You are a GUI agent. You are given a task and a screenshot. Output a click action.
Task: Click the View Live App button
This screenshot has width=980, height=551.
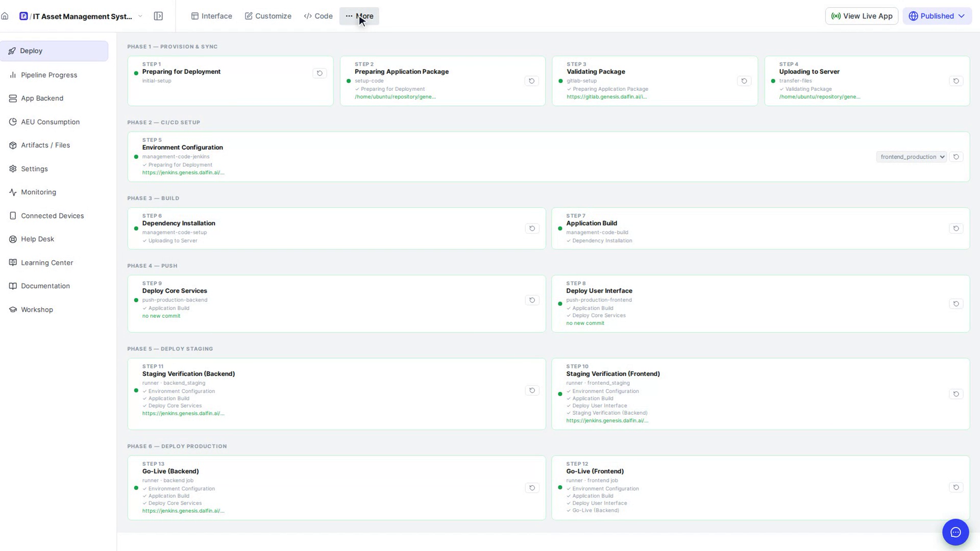coord(862,16)
